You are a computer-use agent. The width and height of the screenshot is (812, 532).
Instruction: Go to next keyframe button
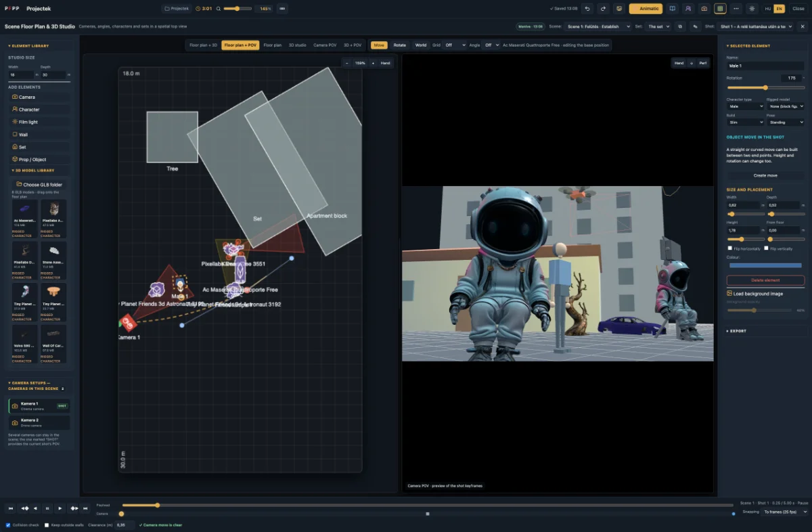[74, 508]
